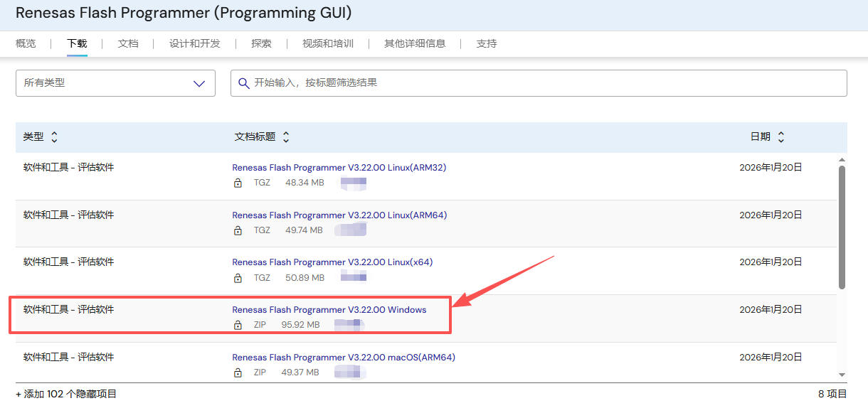This screenshot has height=418, width=868.
Task: Switch to the 概览 tab
Action: click(26, 43)
